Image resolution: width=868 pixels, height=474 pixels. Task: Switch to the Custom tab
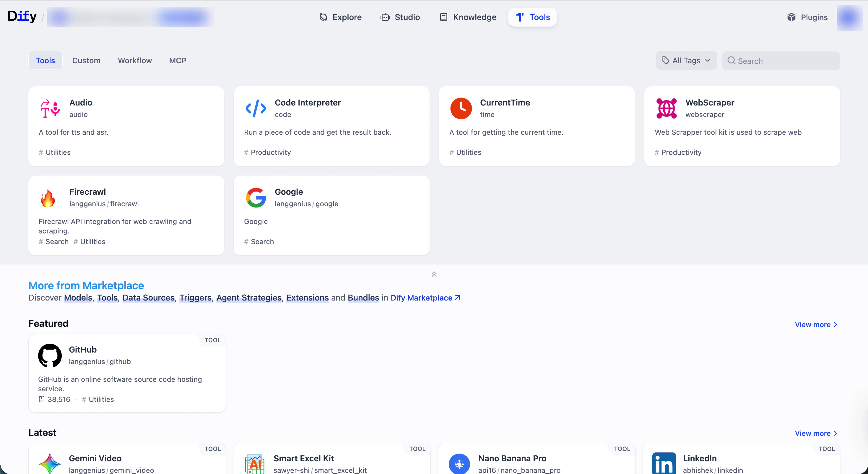point(86,61)
